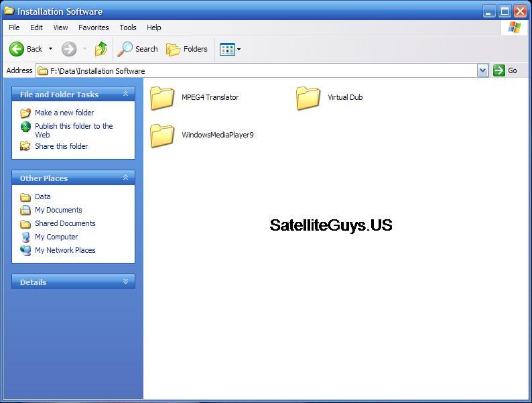This screenshot has height=403, width=532.
Task: Click the Forward arrow icon
Action: tap(69, 49)
